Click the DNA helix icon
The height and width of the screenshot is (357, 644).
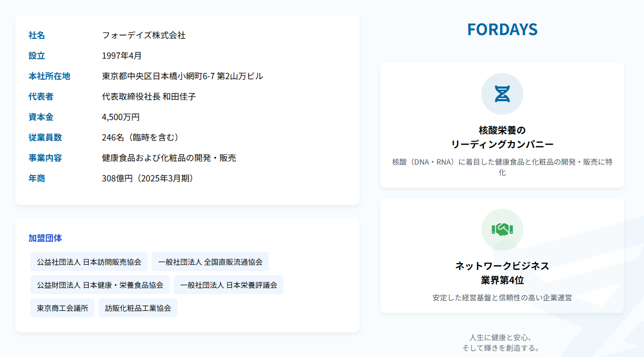point(502,94)
